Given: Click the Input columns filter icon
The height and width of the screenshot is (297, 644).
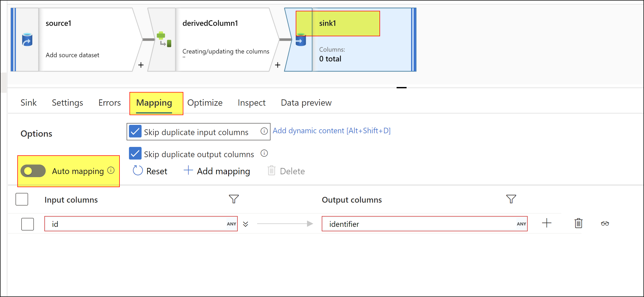Looking at the screenshot, I should click(x=233, y=199).
